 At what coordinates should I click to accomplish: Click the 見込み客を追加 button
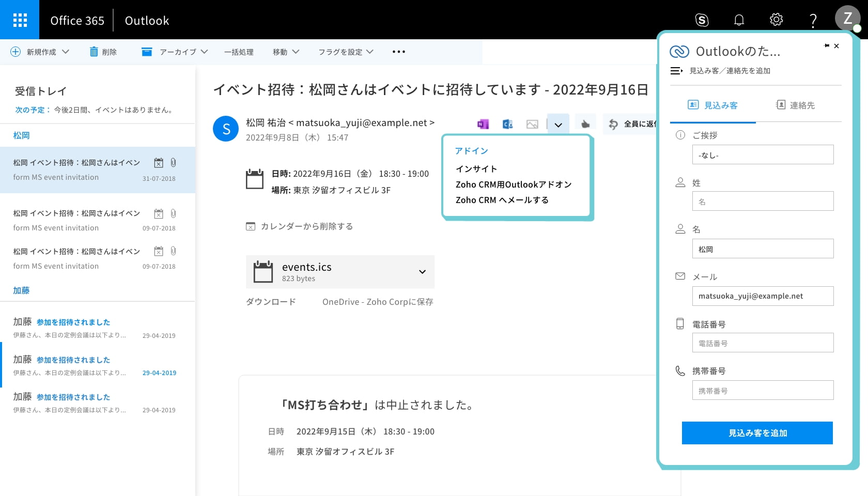[757, 433]
